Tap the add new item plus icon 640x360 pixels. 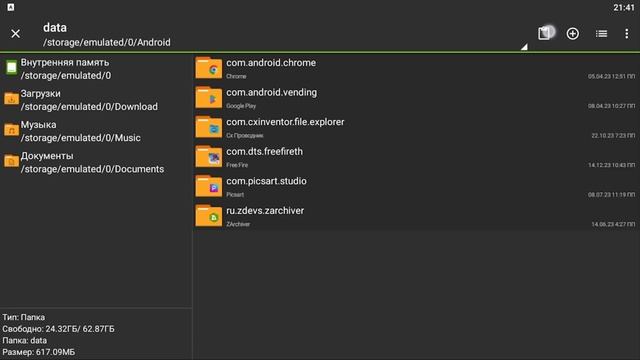[573, 33]
